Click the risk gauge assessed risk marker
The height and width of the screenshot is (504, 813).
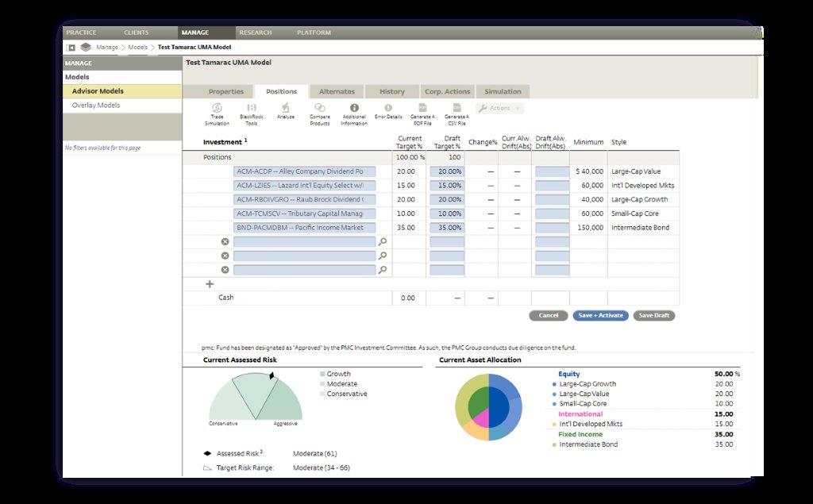(272, 375)
